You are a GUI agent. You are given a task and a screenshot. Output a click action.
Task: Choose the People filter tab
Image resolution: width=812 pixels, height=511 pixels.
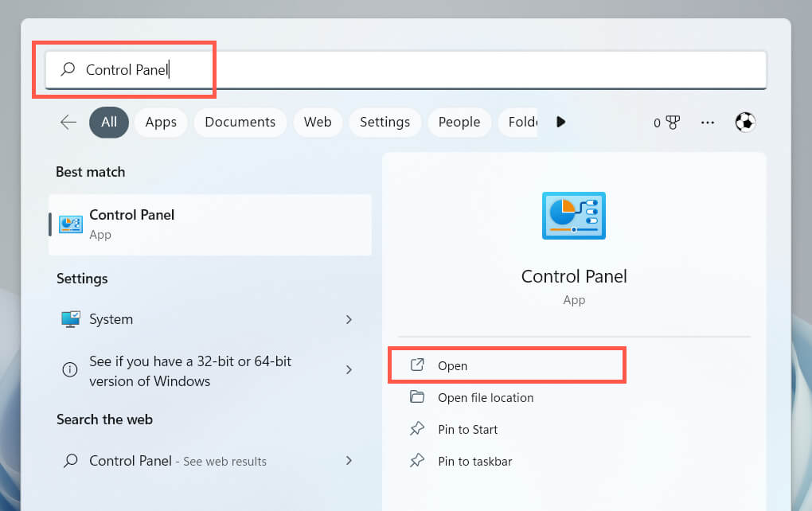click(x=459, y=122)
